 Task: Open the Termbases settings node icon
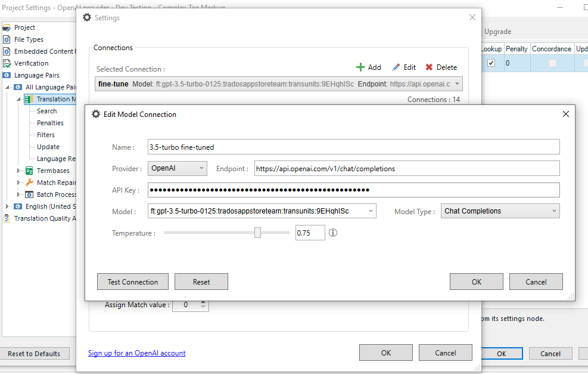tap(30, 171)
